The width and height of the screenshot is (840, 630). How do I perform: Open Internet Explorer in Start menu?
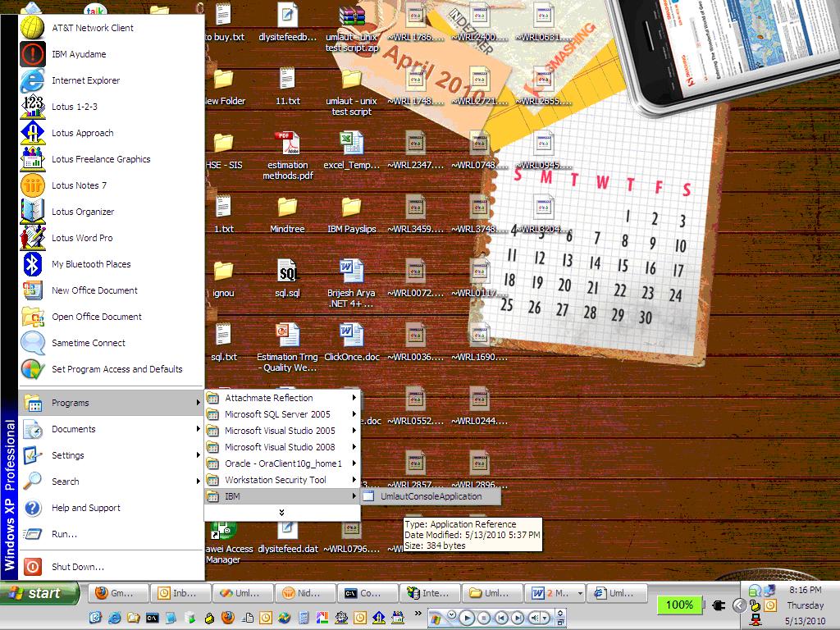coord(112,80)
